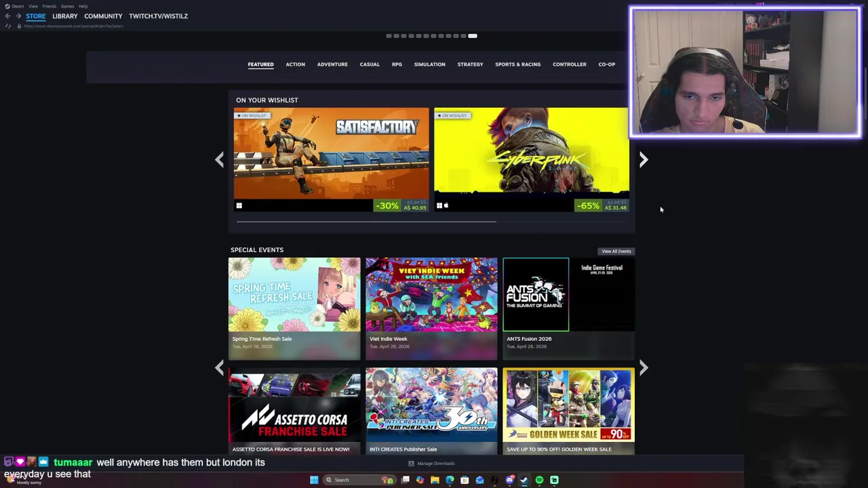
Task: Open the Friends menu
Action: point(49,6)
